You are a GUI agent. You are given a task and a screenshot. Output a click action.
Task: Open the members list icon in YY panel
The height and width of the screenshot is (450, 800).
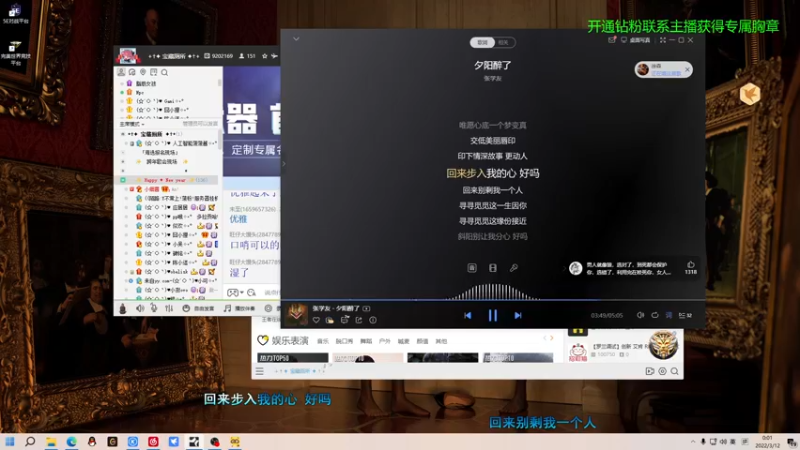(121, 72)
